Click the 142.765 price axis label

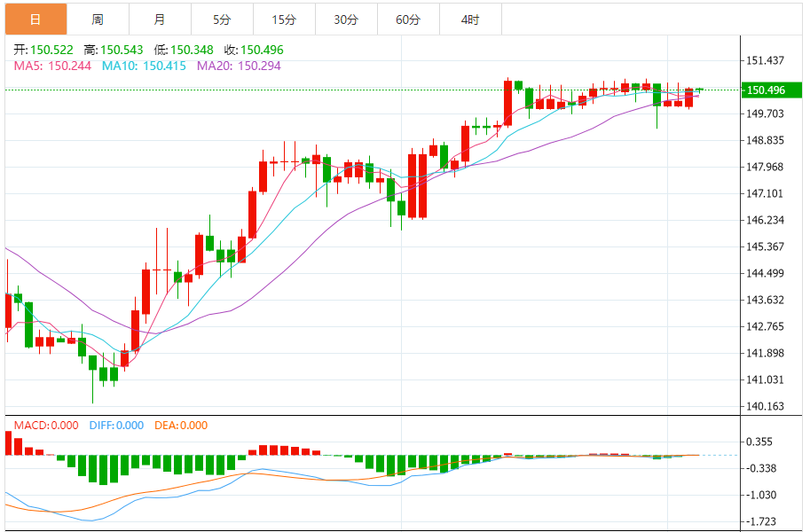pos(765,326)
